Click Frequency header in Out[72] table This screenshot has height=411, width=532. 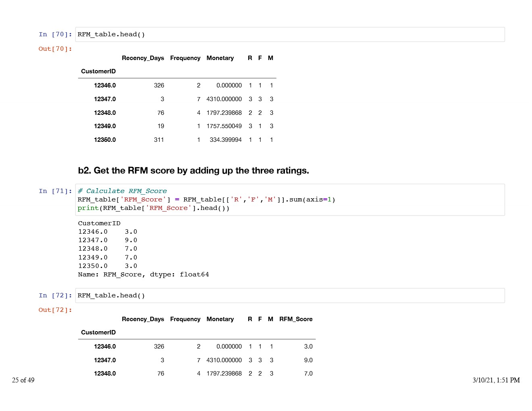coord(185,319)
